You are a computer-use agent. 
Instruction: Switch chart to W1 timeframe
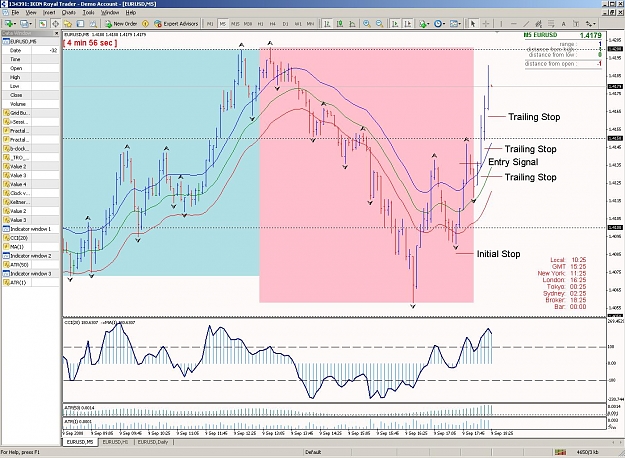298,24
